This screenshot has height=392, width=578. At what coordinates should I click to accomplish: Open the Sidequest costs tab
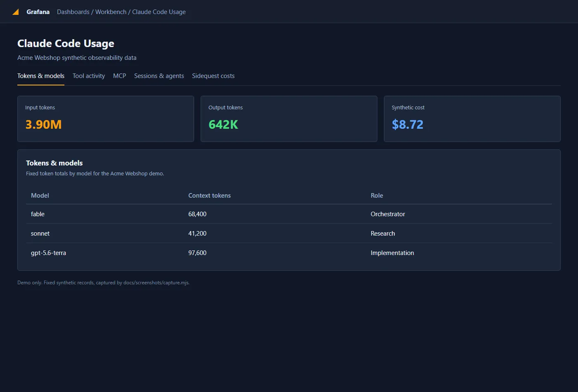pos(213,76)
